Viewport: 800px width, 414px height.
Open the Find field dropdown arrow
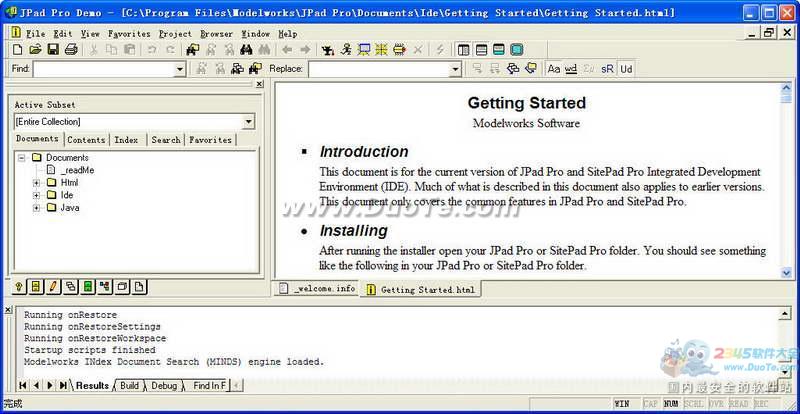pos(180,69)
